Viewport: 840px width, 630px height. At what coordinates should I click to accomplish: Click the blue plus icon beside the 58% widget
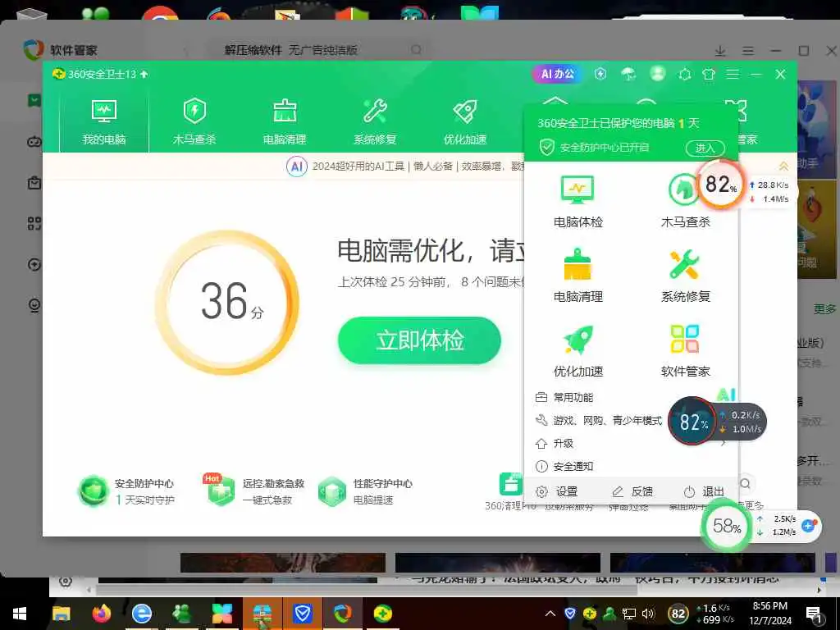pyautogui.click(x=809, y=526)
